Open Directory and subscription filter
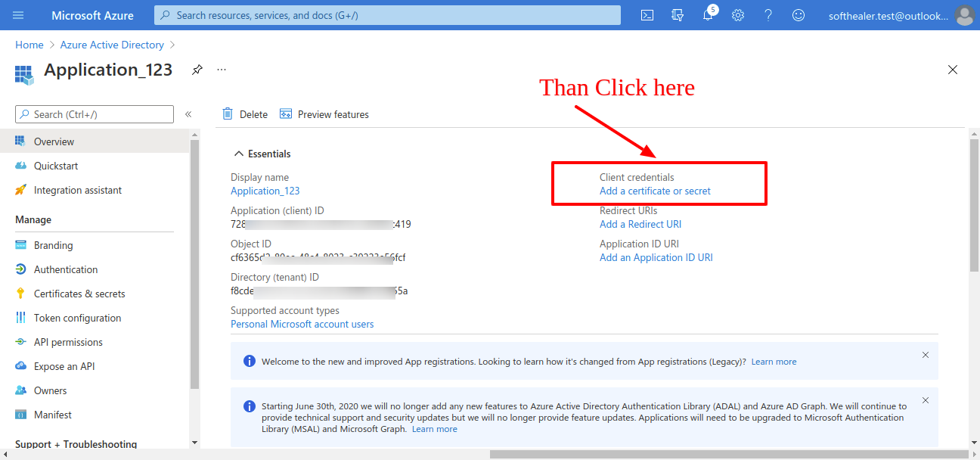 pyautogui.click(x=678, y=15)
